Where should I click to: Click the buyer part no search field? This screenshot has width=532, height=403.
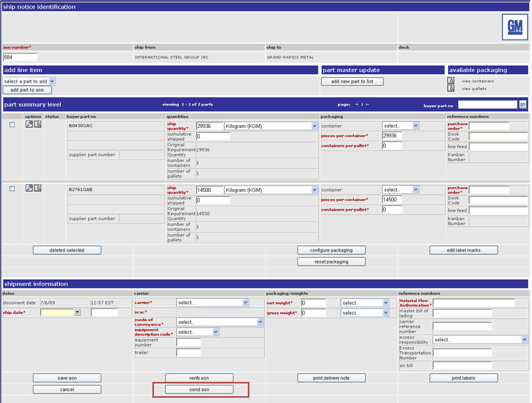tap(487, 105)
